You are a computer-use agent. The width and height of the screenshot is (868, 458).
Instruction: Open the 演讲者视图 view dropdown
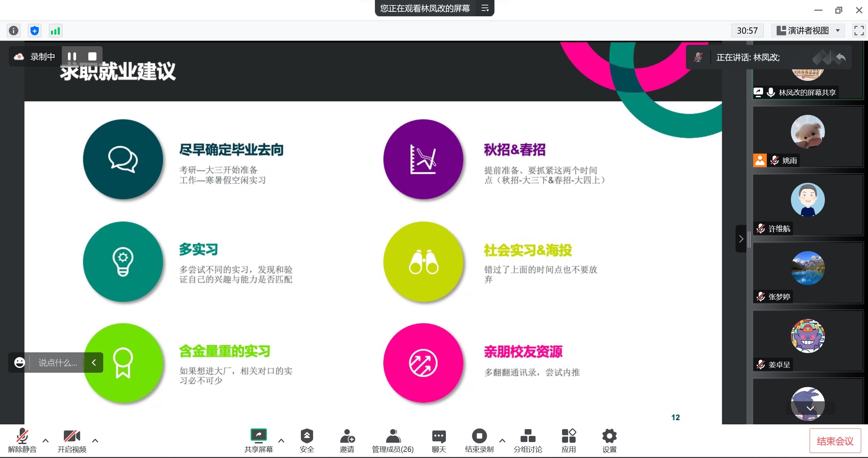[x=808, y=31]
